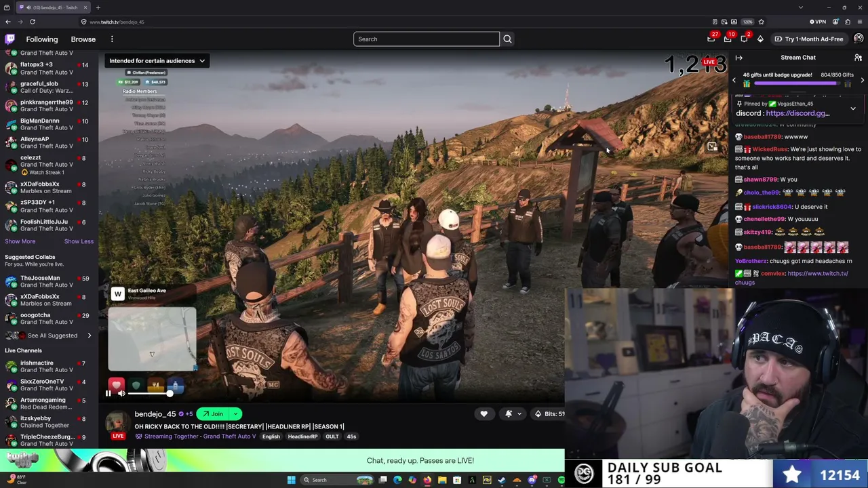Click the browser address bar URL
The width and height of the screenshot is (868, 488).
point(117,22)
